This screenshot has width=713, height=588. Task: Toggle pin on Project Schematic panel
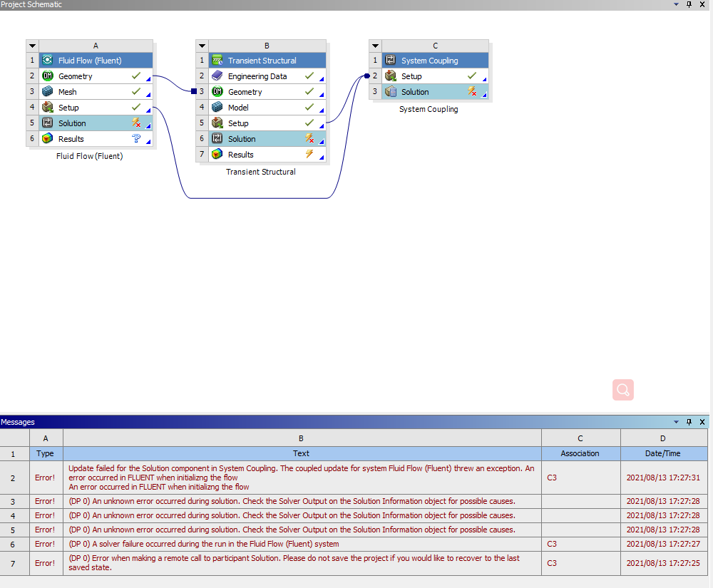tap(689, 4)
